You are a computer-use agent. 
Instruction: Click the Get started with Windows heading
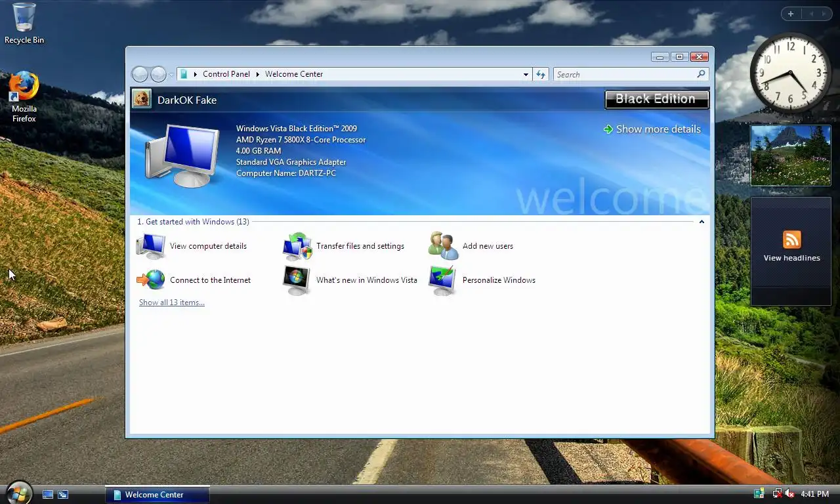[194, 222]
